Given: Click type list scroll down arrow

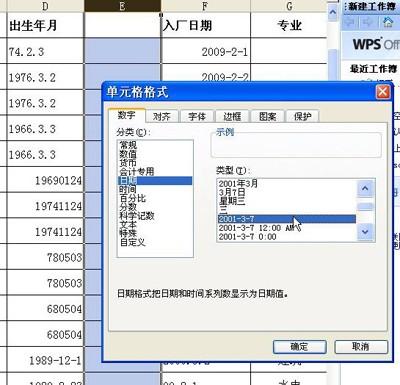Looking at the screenshot, I should 365,231.
